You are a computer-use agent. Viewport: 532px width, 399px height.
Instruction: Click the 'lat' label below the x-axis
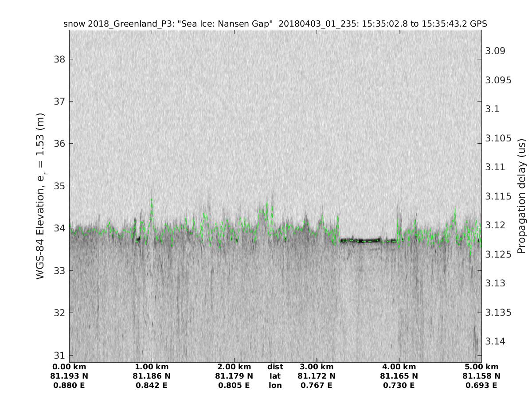pyautogui.click(x=275, y=376)
